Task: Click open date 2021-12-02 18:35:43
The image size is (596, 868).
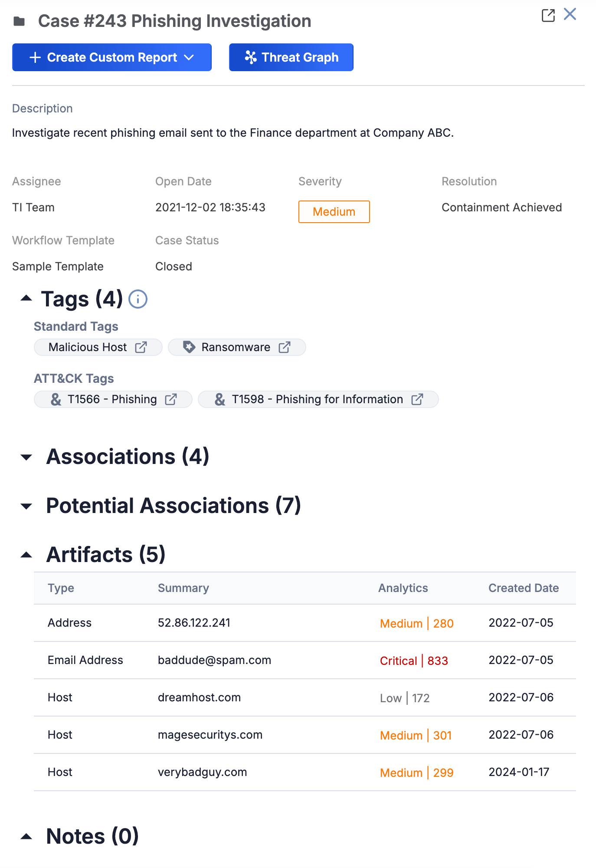Action: coord(210,207)
